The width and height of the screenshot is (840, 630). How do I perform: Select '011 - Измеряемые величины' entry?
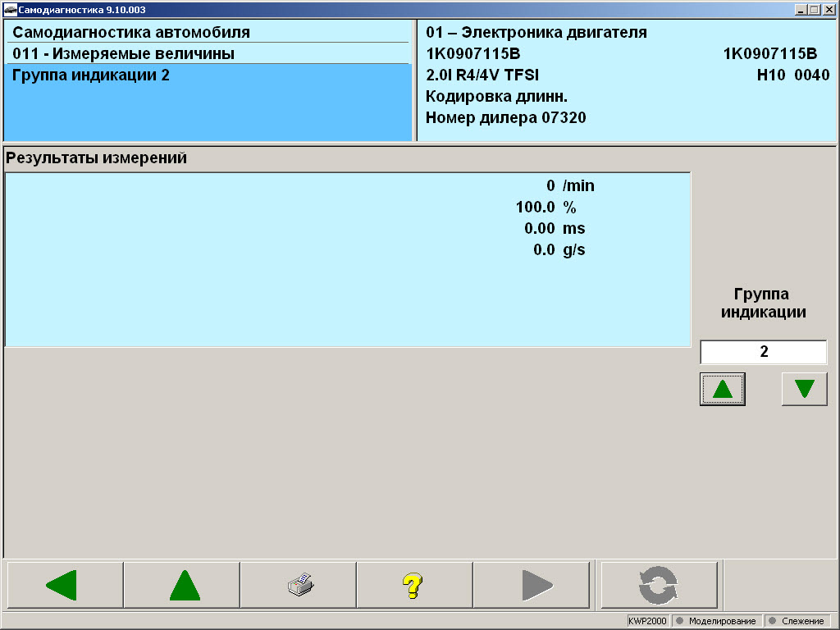coord(124,54)
